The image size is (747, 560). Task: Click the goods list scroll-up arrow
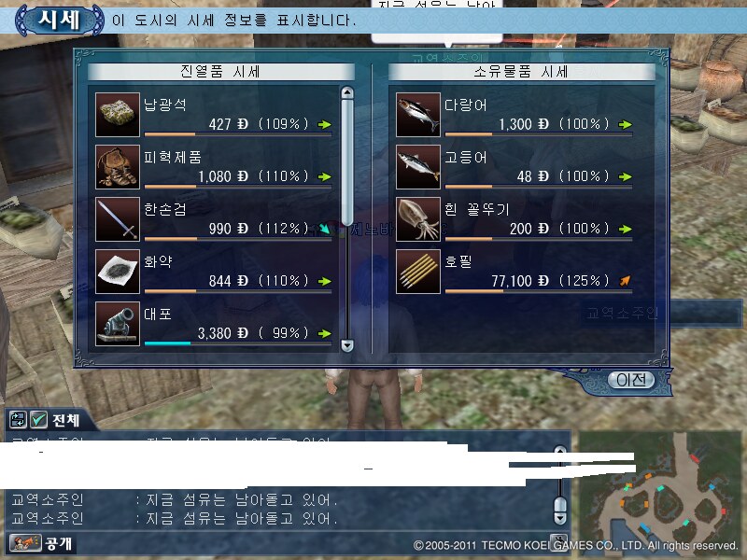click(x=347, y=91)
